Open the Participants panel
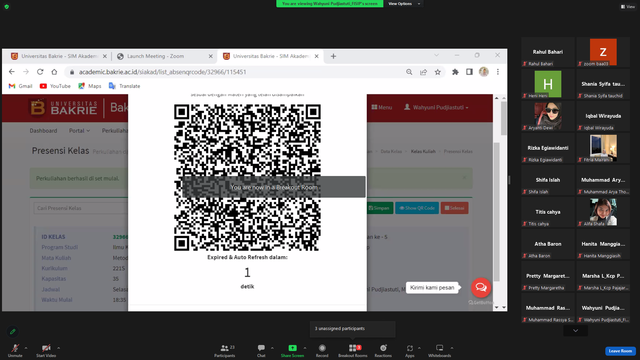 pyautogui.click(x=225, y=350)
